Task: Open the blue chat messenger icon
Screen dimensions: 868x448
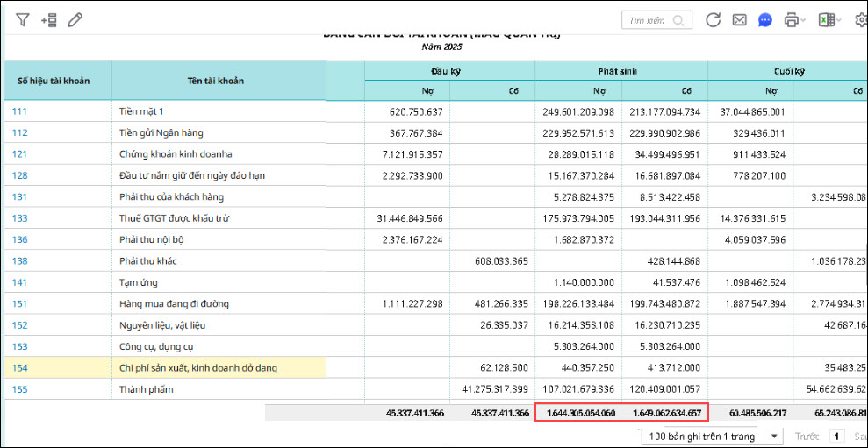Action: click(x=765, y=19)
